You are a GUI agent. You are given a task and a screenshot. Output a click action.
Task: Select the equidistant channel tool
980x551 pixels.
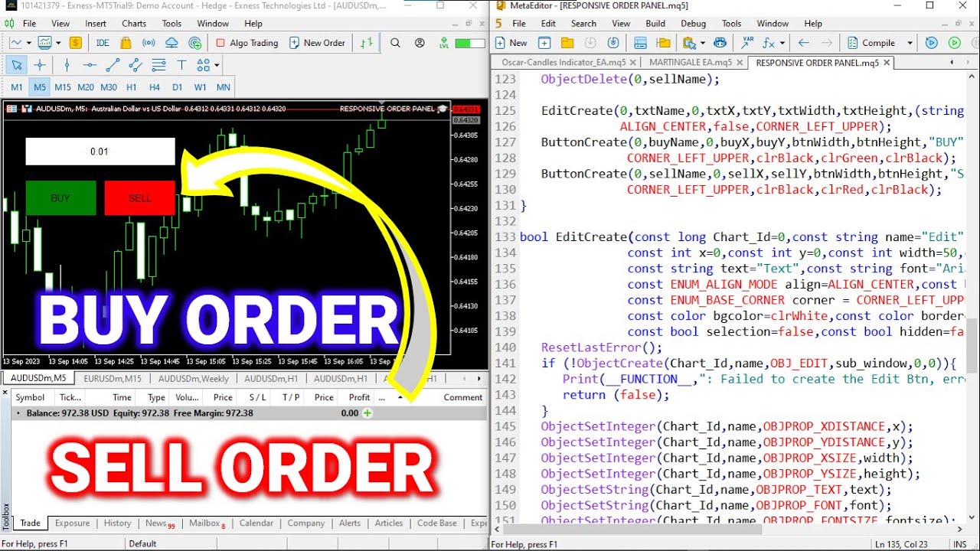click(x=136, y=65)
